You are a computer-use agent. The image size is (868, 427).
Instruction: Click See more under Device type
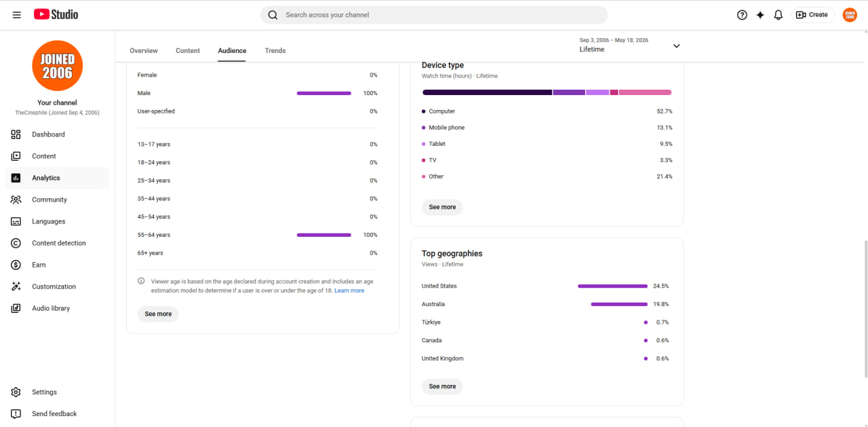(442, 207)
